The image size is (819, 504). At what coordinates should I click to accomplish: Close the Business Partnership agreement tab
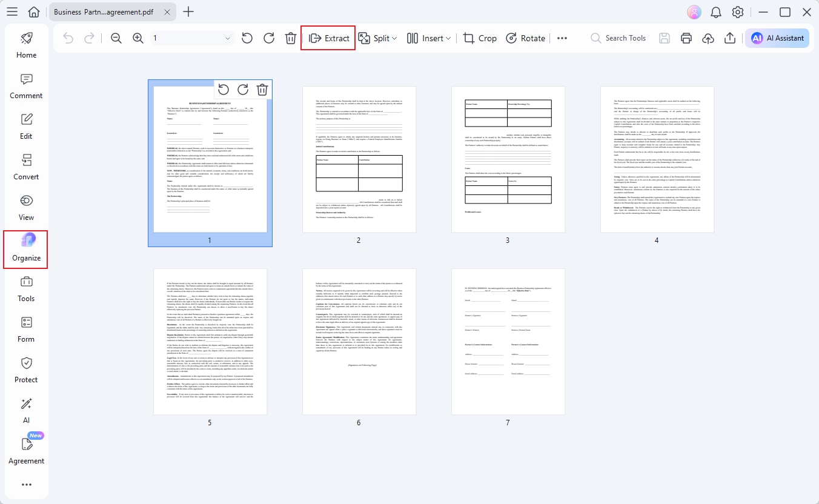pyautogui.click(x=168, y=12)
